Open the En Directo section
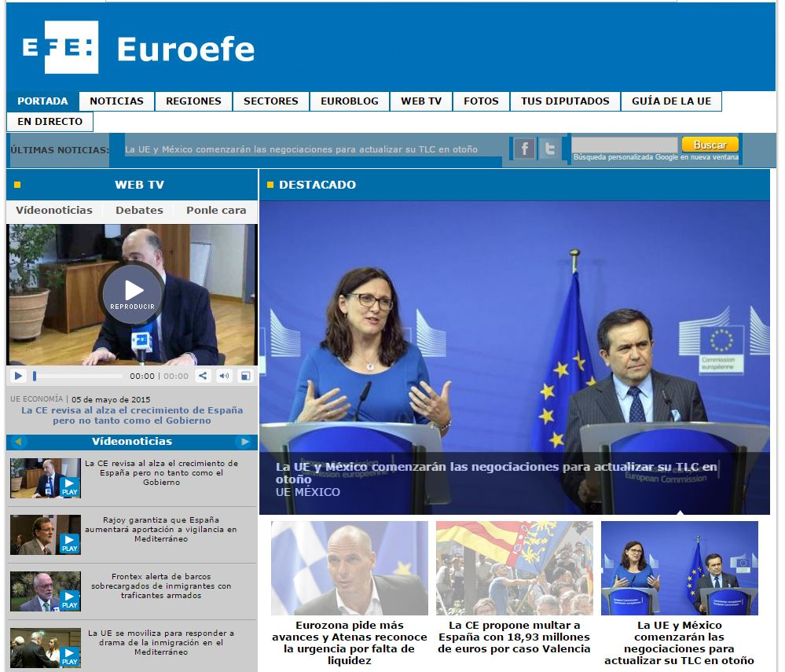Image resolution: width=785 pixels, height=672 pixels. [x=50, y=122]
